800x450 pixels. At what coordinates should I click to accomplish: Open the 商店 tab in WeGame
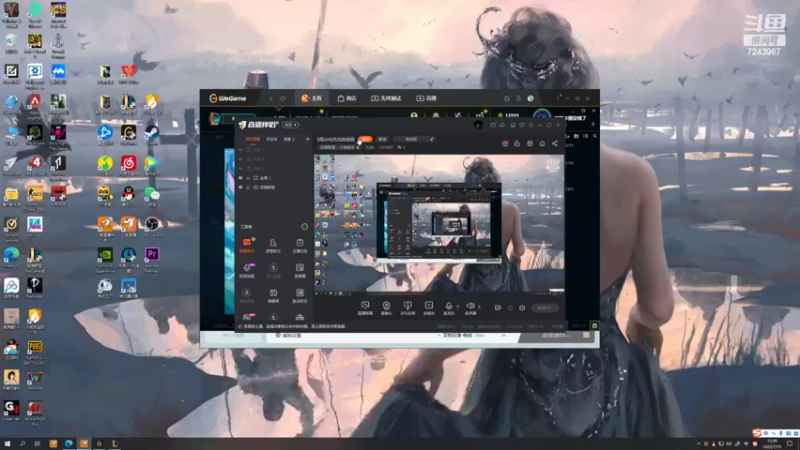347,98
